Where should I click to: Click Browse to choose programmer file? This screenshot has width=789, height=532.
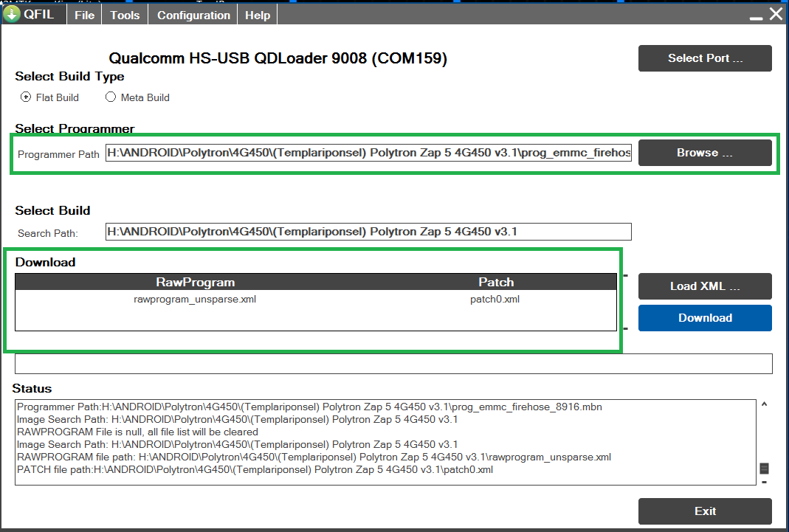click(x=705, y=153)
